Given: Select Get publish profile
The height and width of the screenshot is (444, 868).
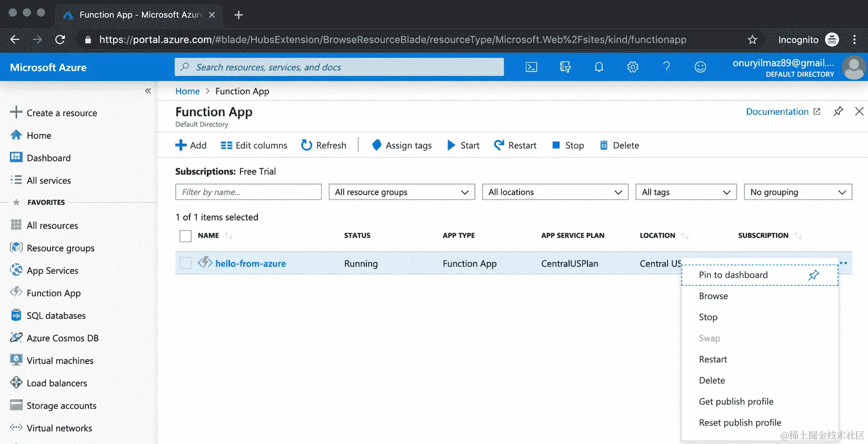Looking at the screenshot, I should click(x=760, y=401).
